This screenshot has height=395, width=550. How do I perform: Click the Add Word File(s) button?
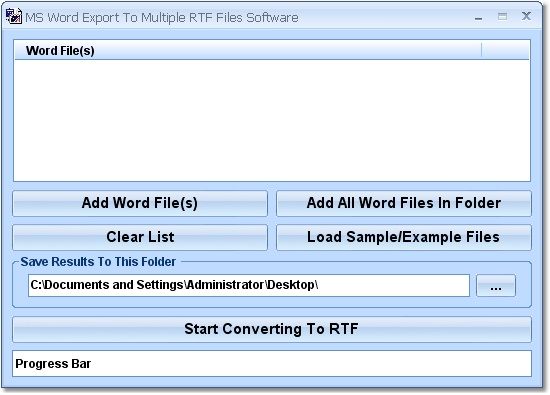pyautogui.click(x=140, y=203)
